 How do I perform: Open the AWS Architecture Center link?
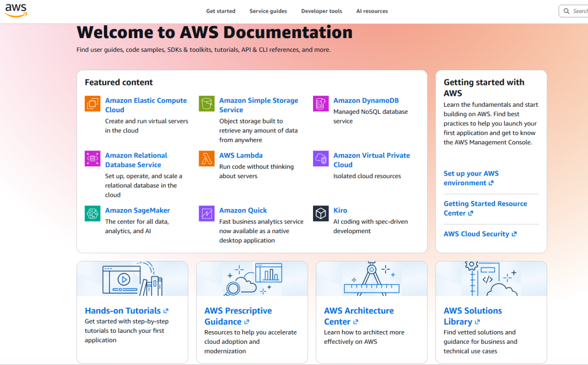coord(359,316)
